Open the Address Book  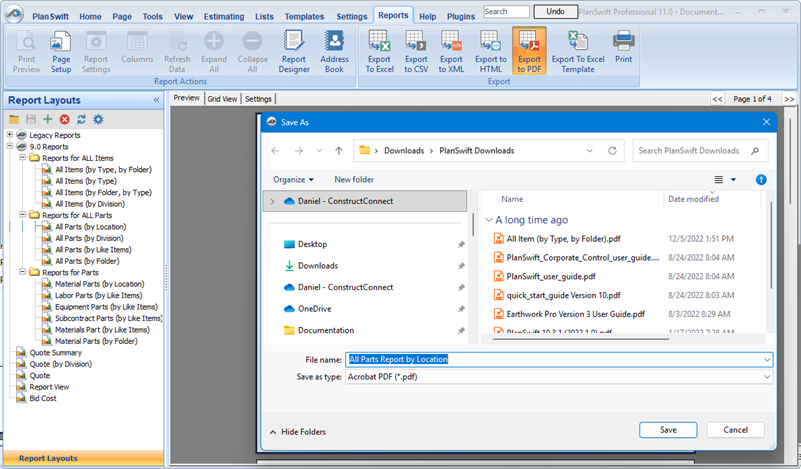pyautogui.click(x=334, y=52)
